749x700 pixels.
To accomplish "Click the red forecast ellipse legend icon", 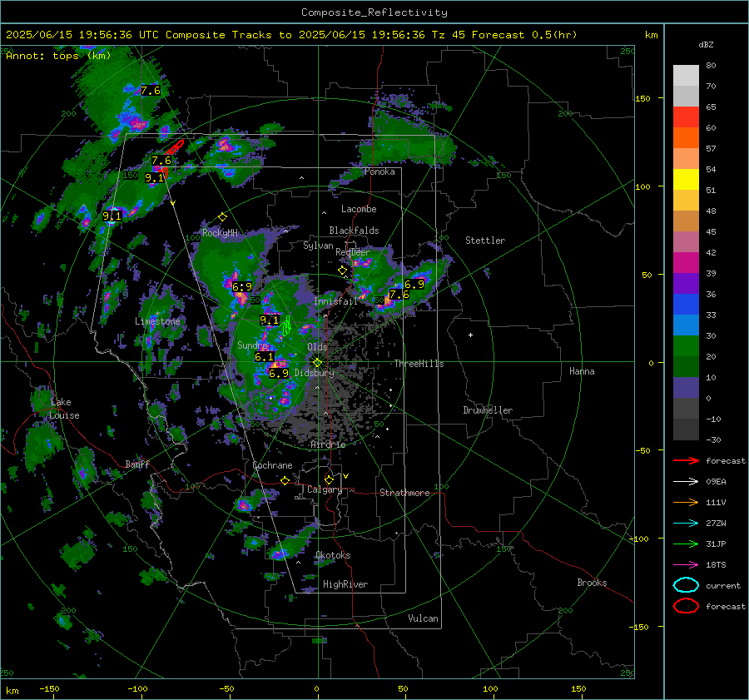I will [686, 606].
